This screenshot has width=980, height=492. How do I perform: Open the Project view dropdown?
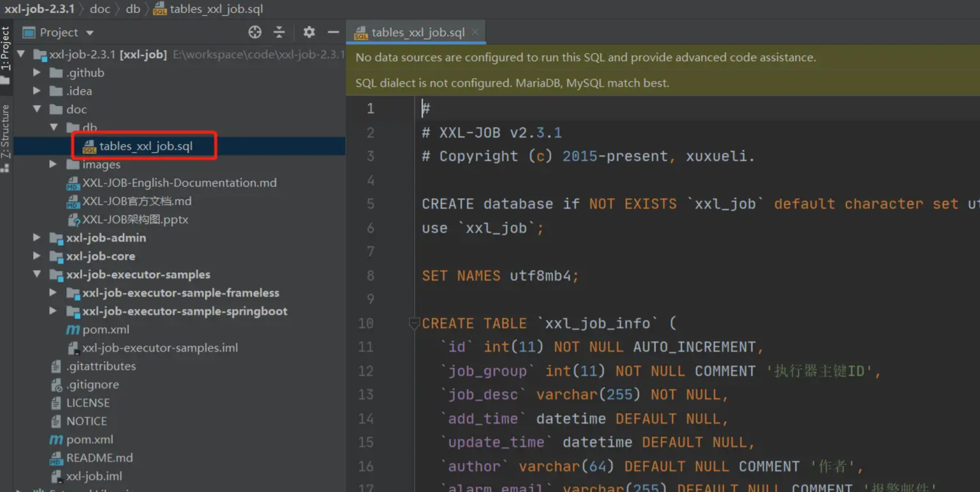tap(90, 33)
